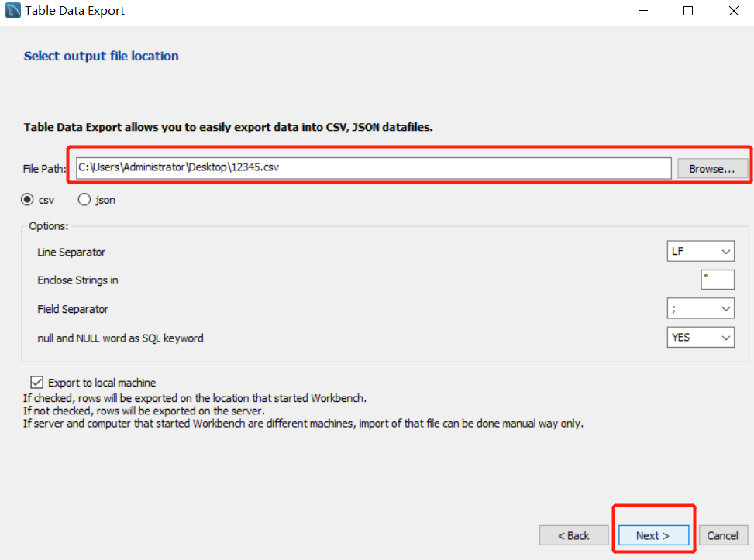
Task: Click the YES dropdown chevron arrow
Action: click(725, 338)
